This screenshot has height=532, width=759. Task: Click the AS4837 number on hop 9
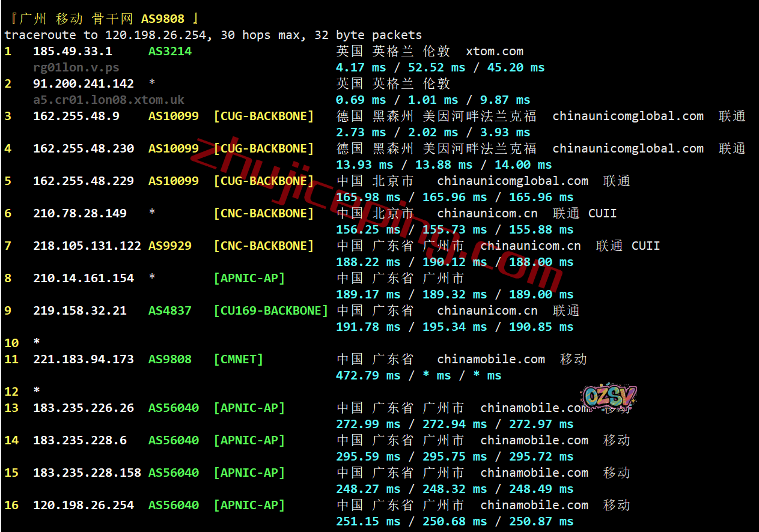[x=169, y=311]
